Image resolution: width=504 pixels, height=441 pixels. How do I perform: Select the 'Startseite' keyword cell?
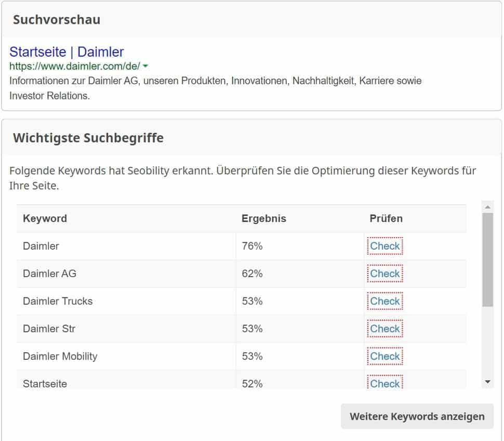coord(126,380)
